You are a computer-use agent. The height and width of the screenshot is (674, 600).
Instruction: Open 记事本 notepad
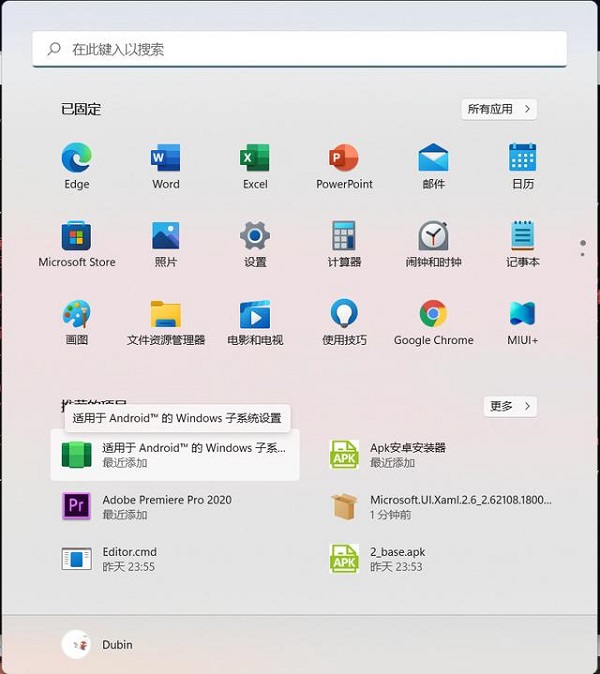click(x=523, y=244)
